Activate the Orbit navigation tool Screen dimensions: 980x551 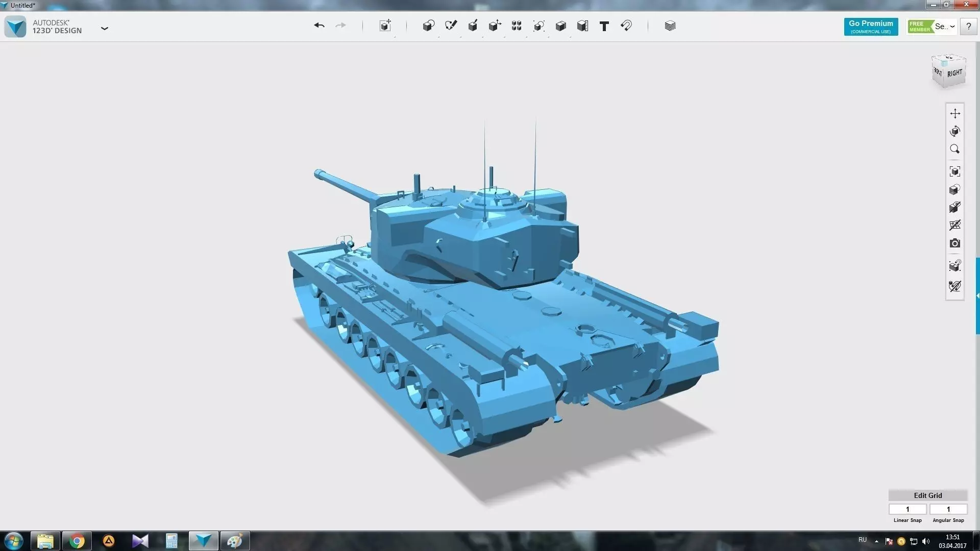coord(955,131)
